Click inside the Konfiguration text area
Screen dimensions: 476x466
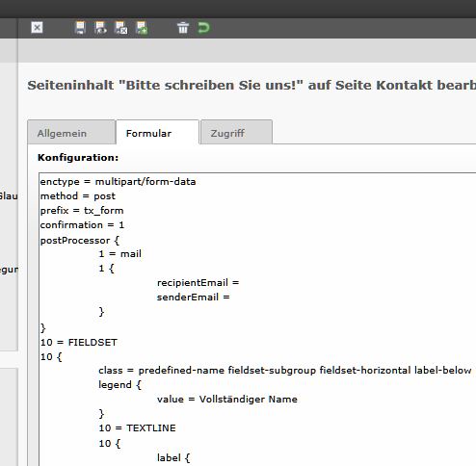pyautogui.click(x=257, y=320)
